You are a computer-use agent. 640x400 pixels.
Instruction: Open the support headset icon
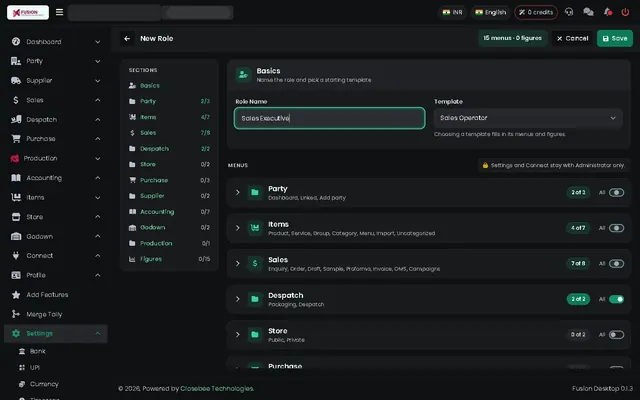pyautogui.click(x=569, y=12)
